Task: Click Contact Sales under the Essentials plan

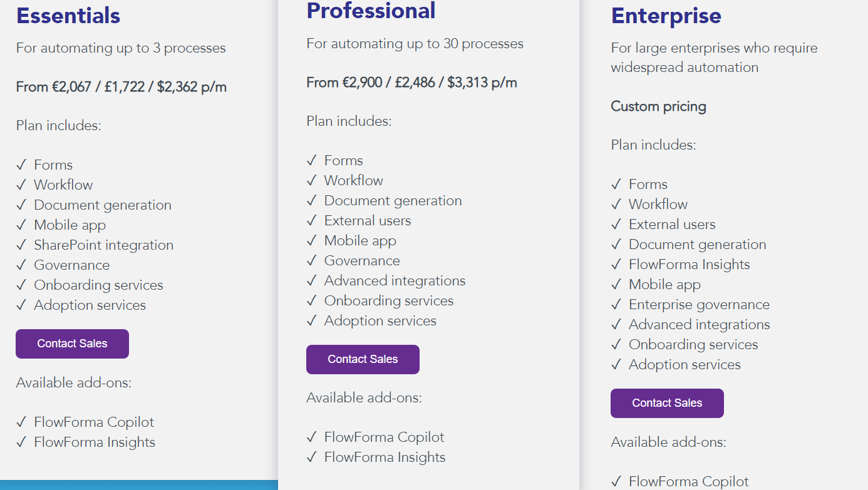Action: pos(72,344)
